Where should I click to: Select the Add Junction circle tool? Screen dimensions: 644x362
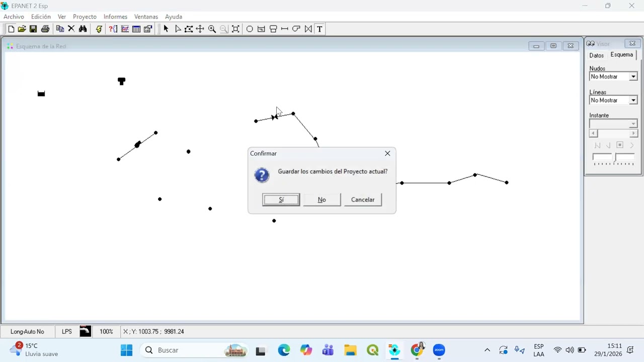[250, 29]
